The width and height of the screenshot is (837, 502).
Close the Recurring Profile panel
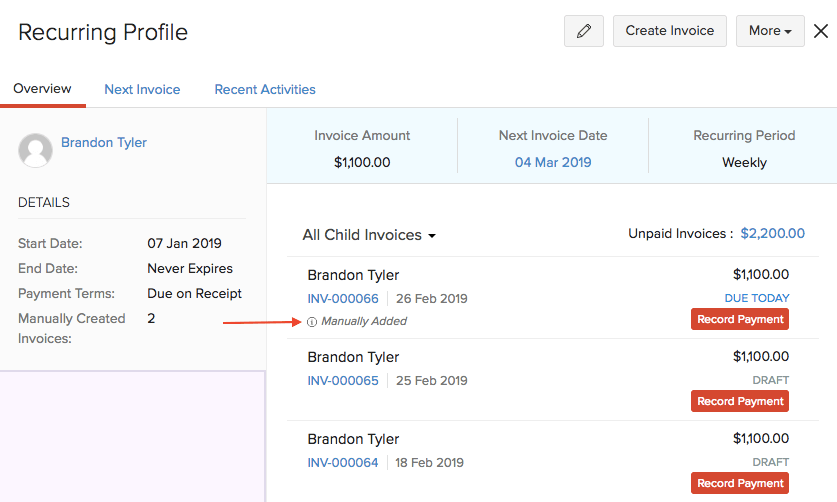tap(821, 31)
